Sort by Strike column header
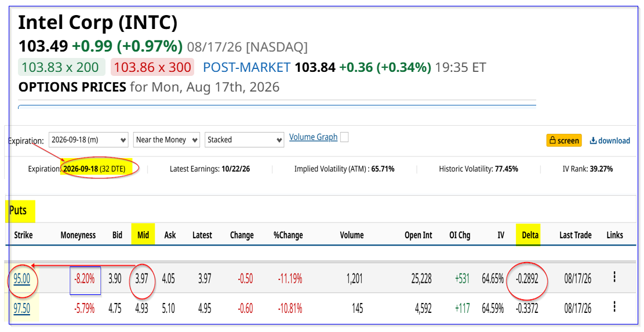The height and width of the screenshot is (332, 644). (23, 235)
